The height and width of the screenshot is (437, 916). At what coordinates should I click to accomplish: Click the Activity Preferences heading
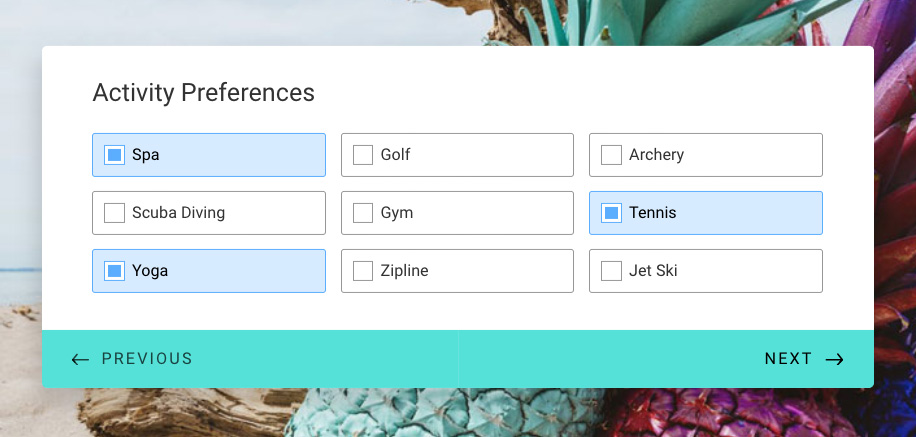[x=203, y=93]
